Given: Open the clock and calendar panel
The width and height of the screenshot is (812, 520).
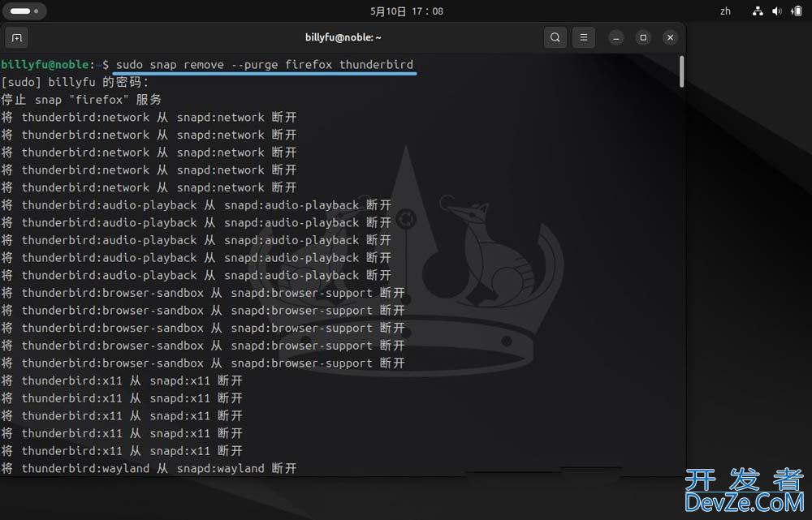Looking at the screenshot, I should (x=407, y=11).
